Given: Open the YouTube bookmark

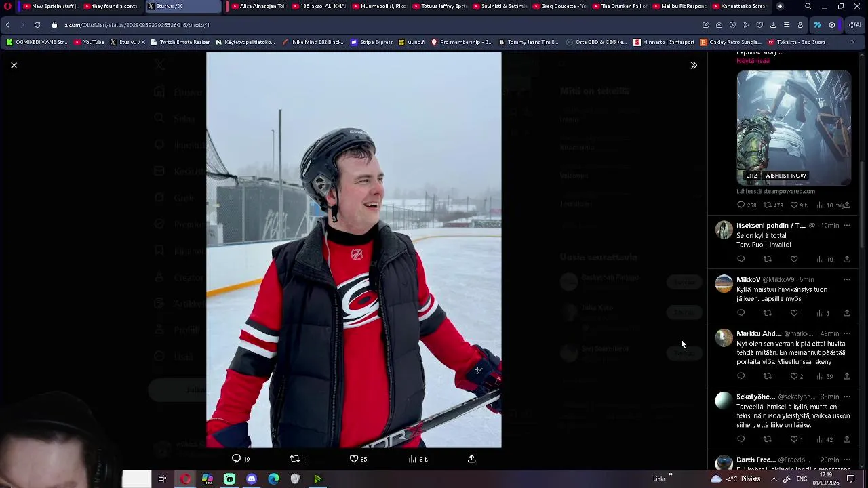Looking at the screenshot, I should 89,42.
